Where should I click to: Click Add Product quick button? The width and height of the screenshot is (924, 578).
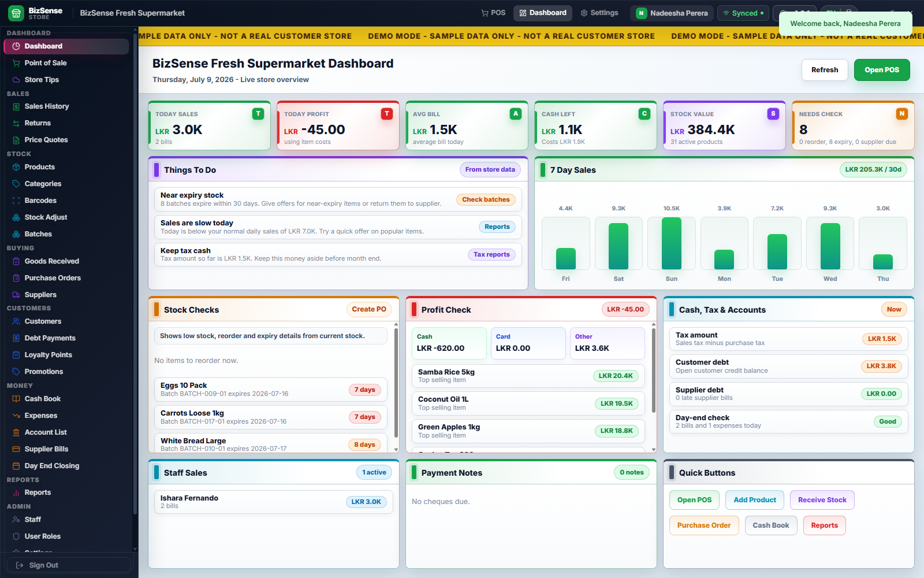coord(755,500)
